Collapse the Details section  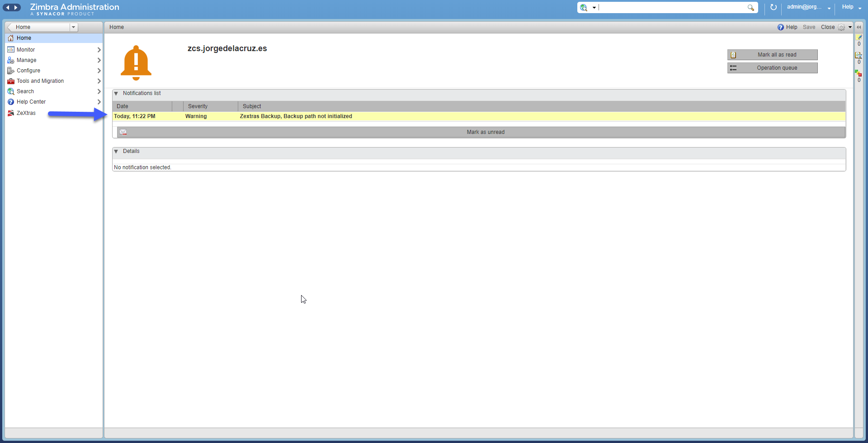116,152
